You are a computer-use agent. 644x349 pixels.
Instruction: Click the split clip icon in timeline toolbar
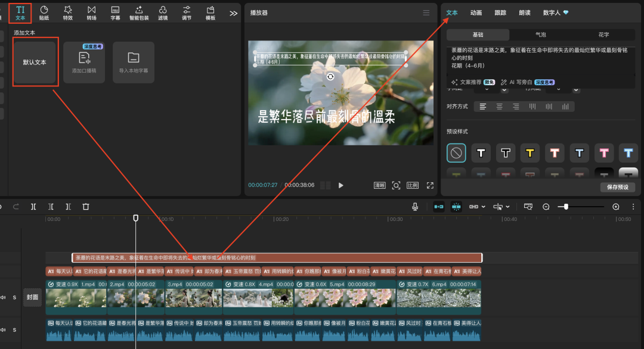(x=34, y=207)
